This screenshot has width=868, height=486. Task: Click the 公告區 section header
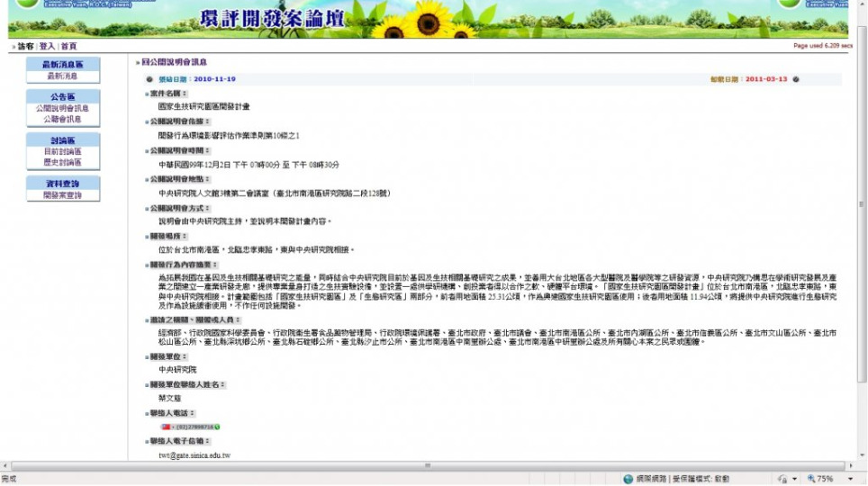tap(63, 96)
